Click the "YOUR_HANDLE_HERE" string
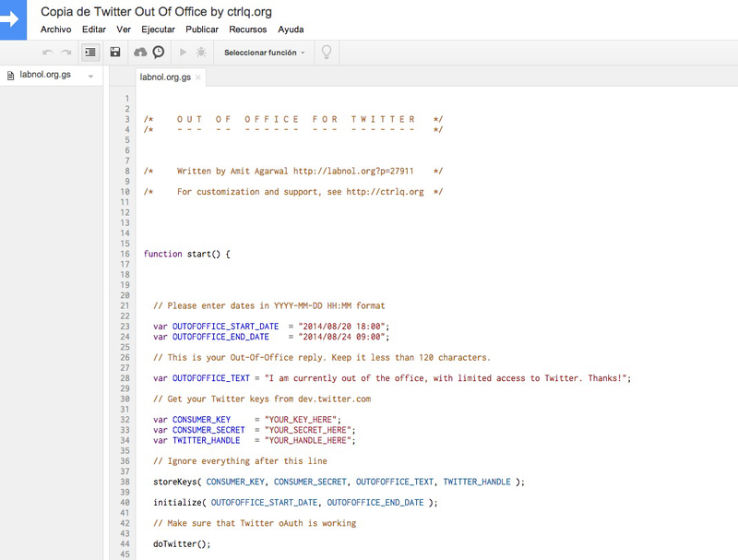The width and height of the screenshot is (738, 560). tap(308, 440)
